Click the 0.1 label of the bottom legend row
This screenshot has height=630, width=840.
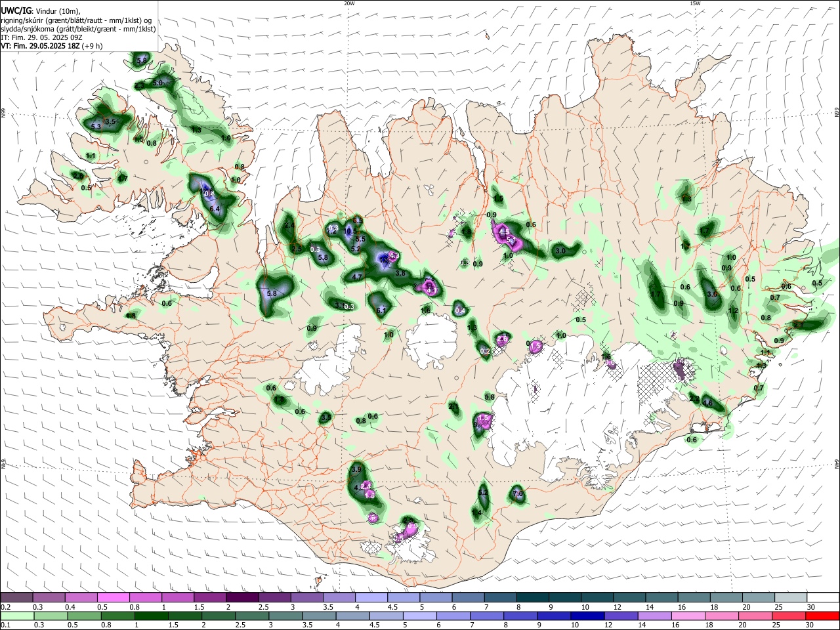6,625
